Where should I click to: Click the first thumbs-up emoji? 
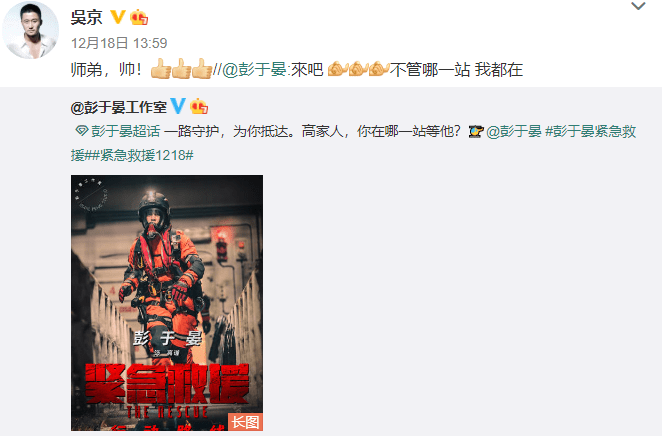161,69
